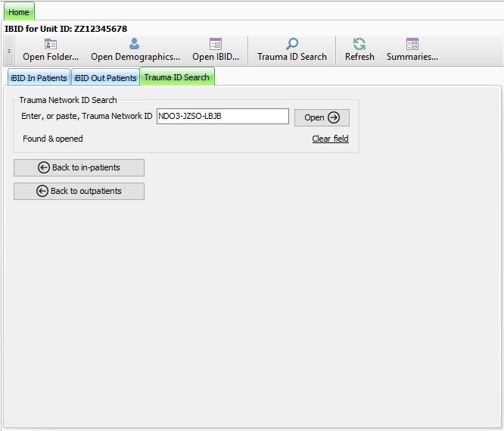Select the green Trauma ID Search tab
The image size is (504, 431).
tap(176, 77)
